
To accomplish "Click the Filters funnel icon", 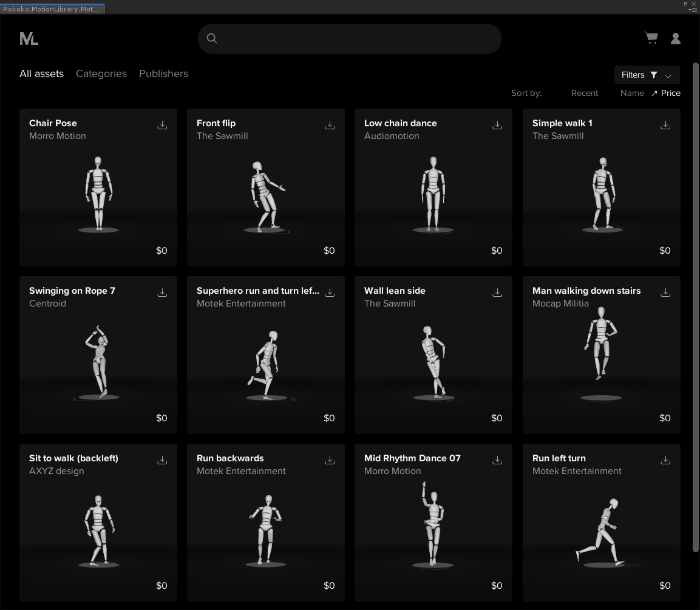I will 654,75.
